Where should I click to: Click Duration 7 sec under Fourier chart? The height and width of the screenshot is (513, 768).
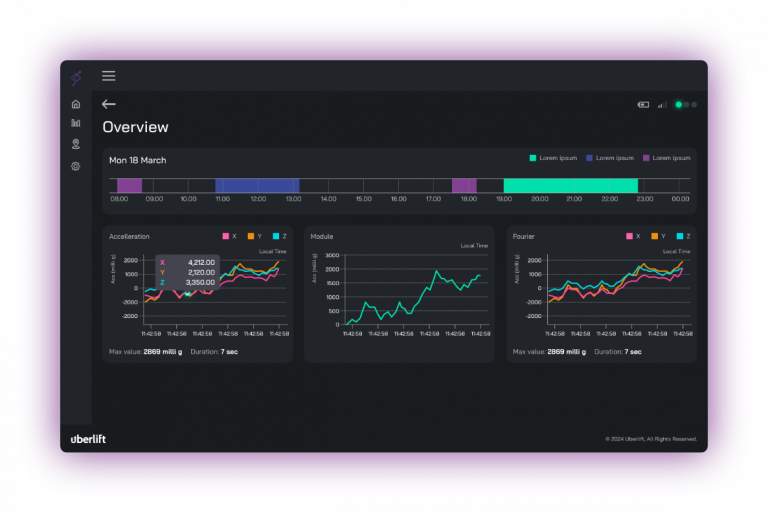point(618,352)
